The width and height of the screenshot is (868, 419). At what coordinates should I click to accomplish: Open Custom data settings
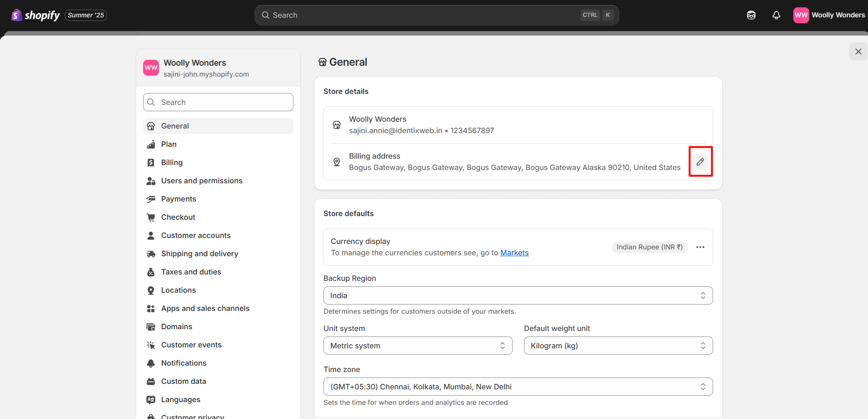tap(218, 381)
